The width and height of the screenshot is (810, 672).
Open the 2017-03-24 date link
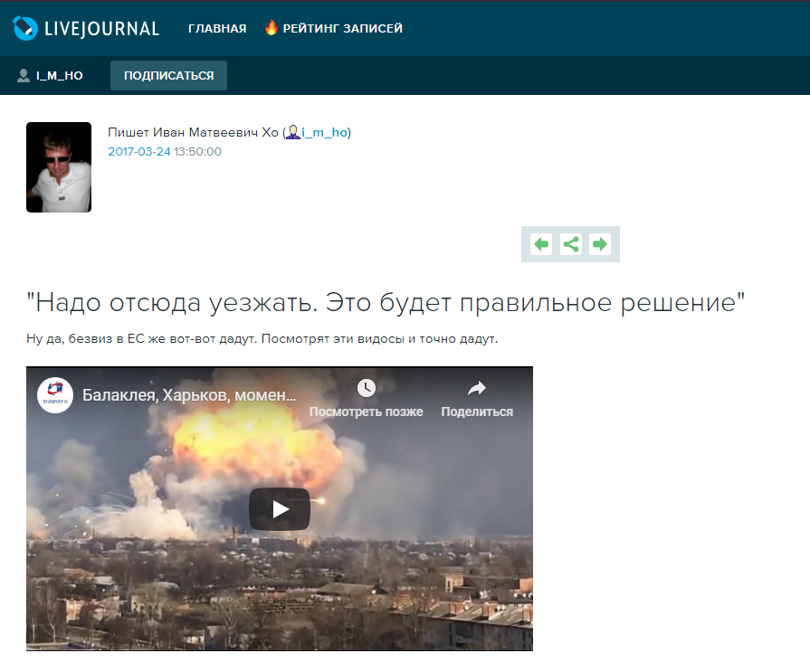tap(139, 152)
